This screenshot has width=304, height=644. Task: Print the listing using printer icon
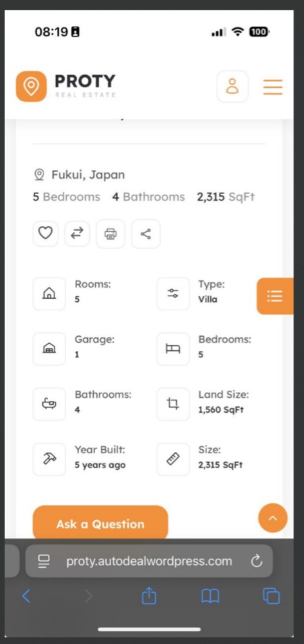[x=110, y=234]
